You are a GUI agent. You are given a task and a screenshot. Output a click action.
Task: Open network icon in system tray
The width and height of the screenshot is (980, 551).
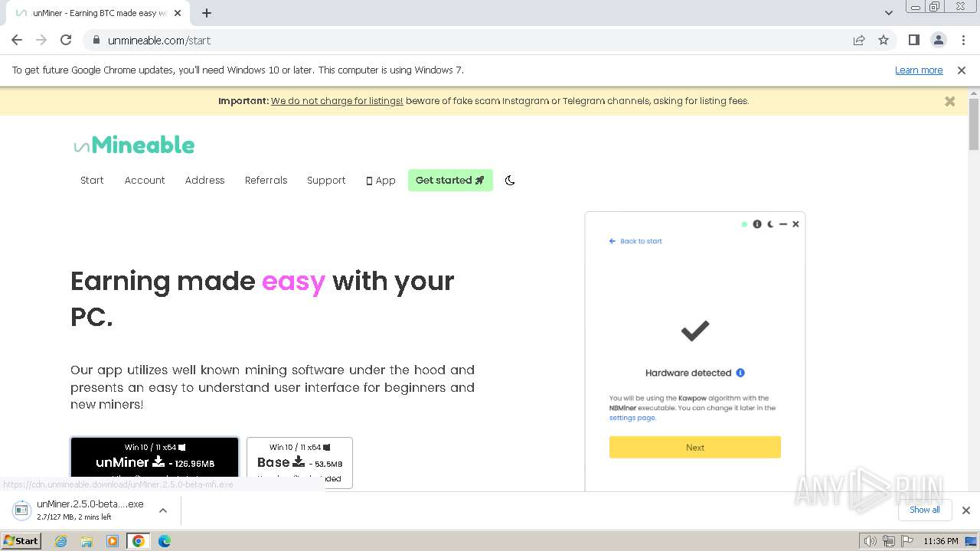click(888, 541)
